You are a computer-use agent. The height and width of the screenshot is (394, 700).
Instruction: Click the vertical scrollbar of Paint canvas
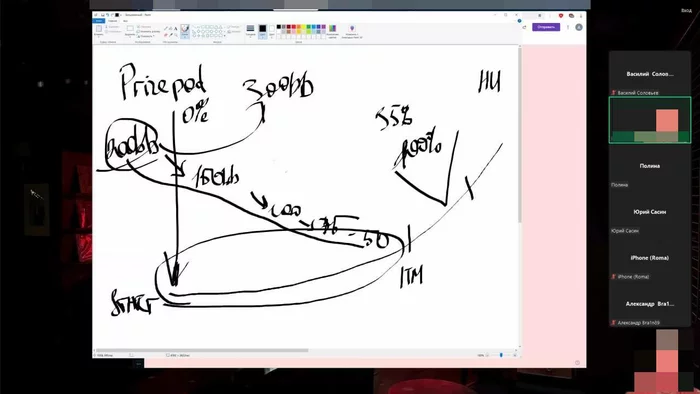coord(519,136)
